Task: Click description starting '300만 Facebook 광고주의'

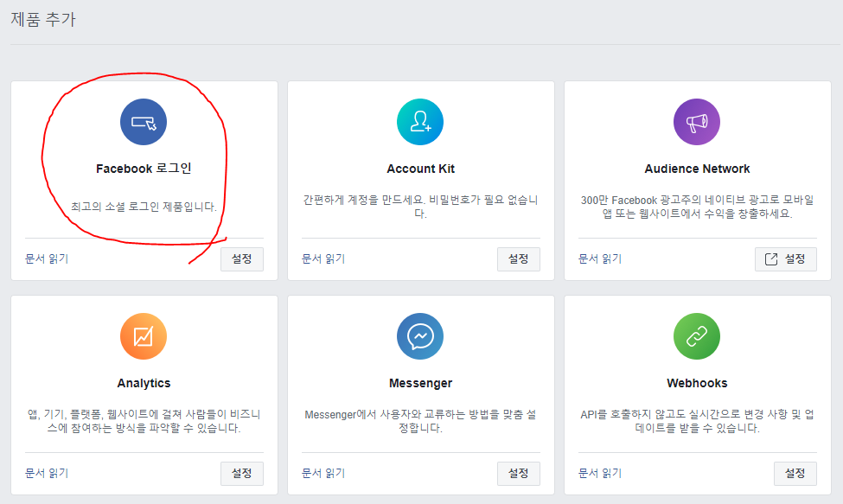Action: [697, 207]
